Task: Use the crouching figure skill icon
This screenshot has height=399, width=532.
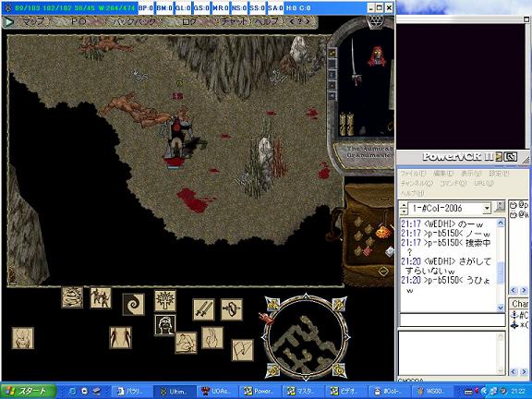Action: (x=186, y=343)
